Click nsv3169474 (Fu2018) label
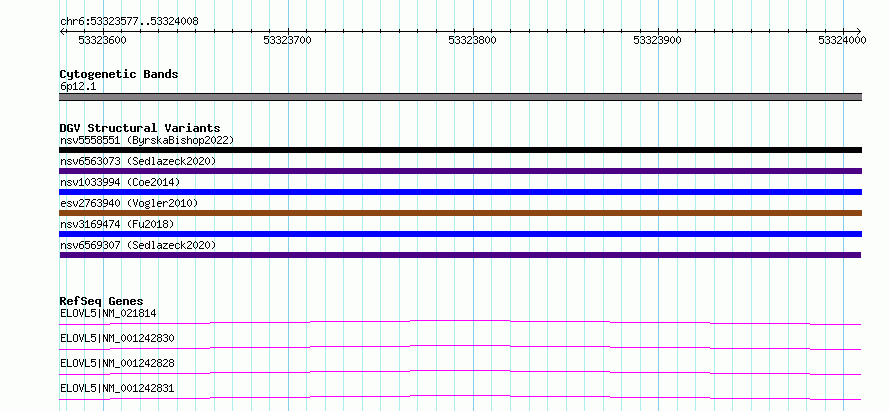890x411 pixels. [x=117, y=224]
